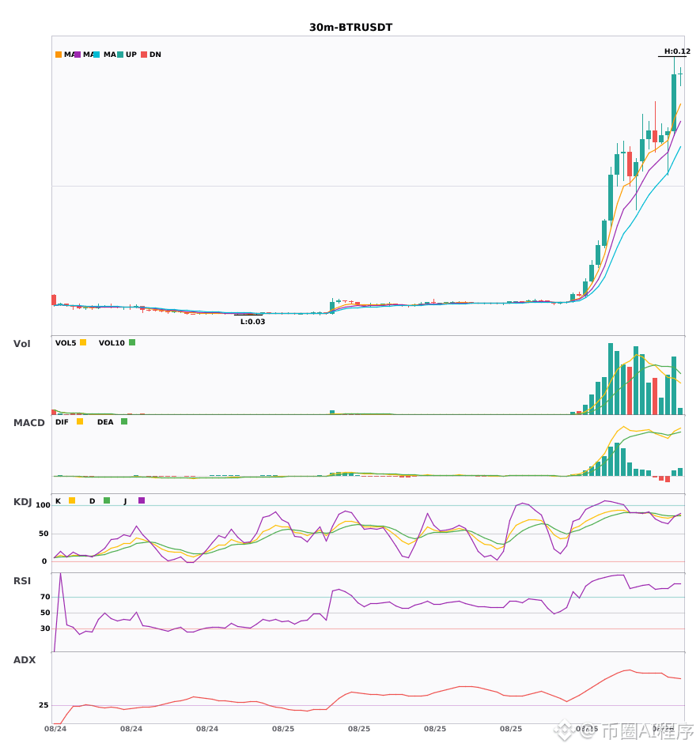Viewport: 700px width, 751px height.
Task: Select the cyan MA legend swatch
Action: (96, 55)
